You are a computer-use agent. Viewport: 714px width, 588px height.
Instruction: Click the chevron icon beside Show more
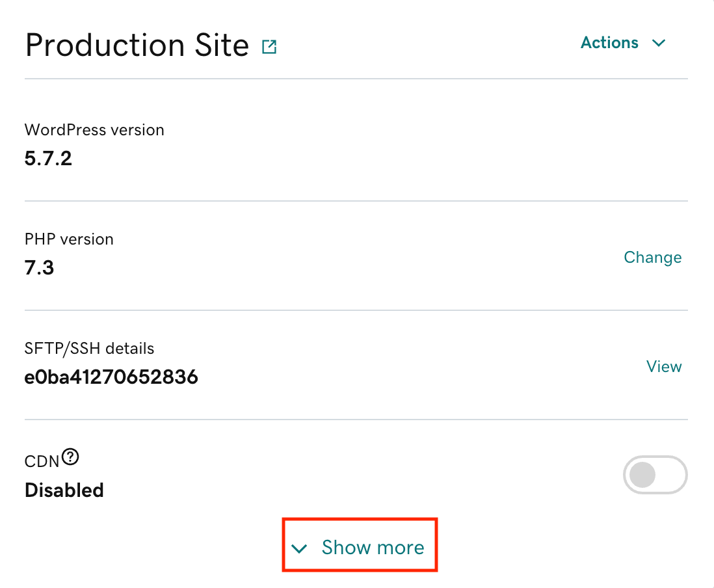tap(299, 548)
